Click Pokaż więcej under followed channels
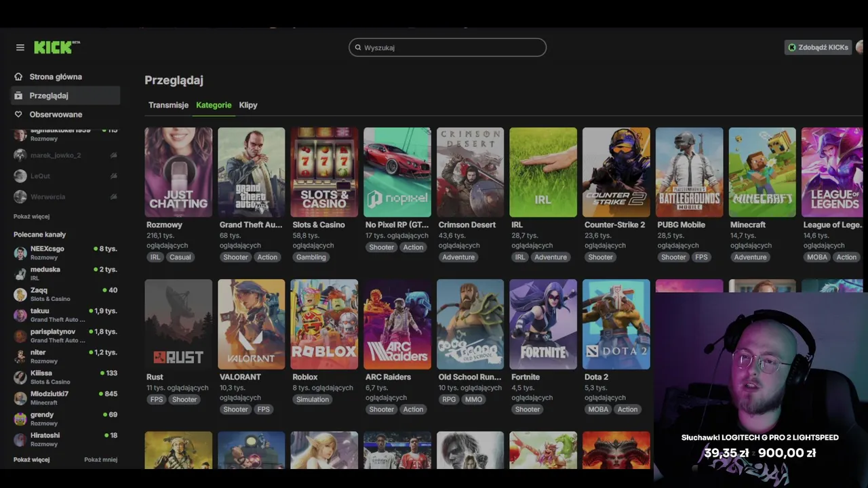Image resolution: width=868 pixels, height=488 pixels. [x=31, y=217]
